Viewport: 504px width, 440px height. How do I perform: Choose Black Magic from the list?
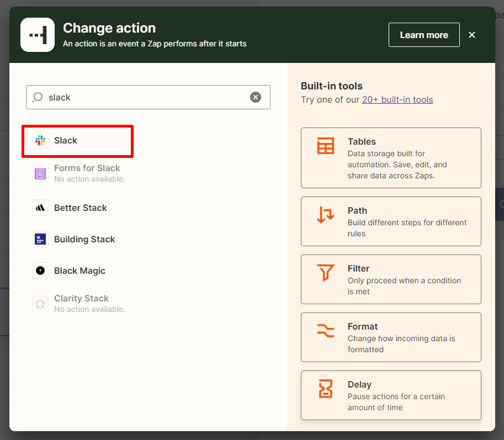coord(79,271)
